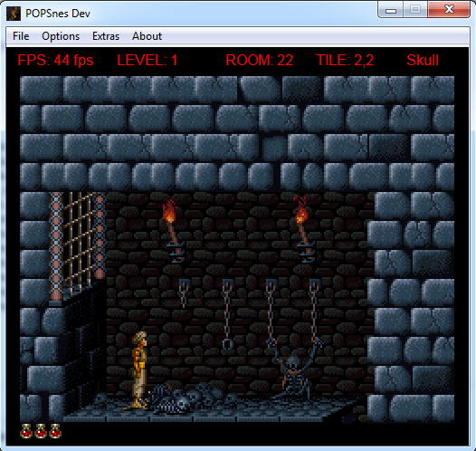Click the first red health potion icon
The image size is (476, 451).
(26, 431)
